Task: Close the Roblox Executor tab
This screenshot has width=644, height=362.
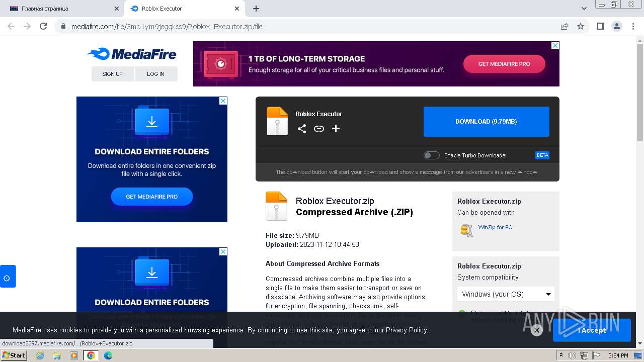Action: (x=237, y=9)
